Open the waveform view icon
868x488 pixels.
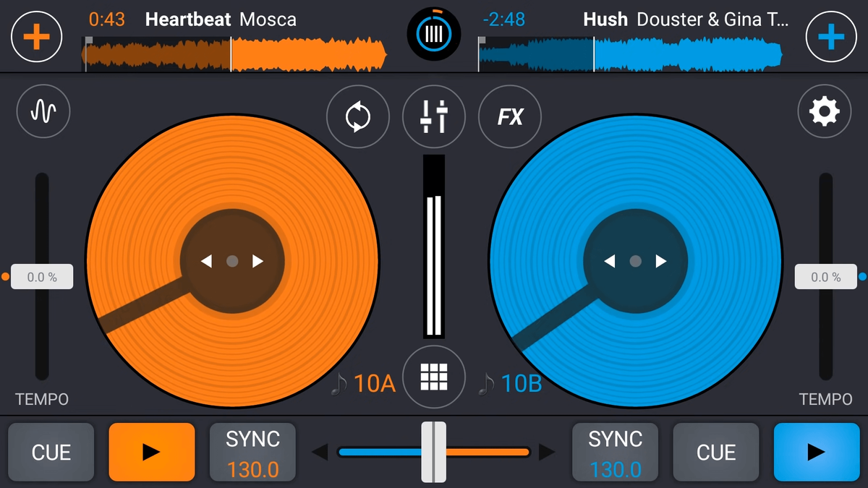pyautogui.click(x=43, y=111)
